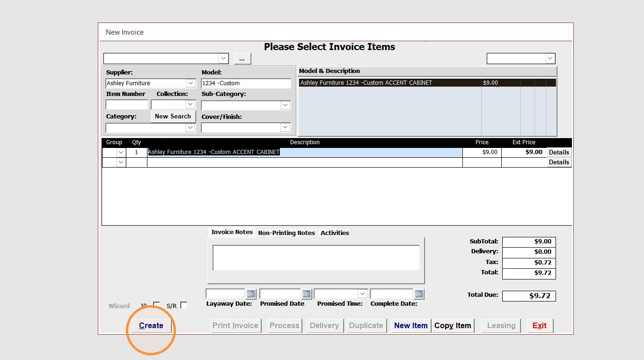Switch to the Non-Printing Notes tab
Image resolution: width=644 pixels, height=360 pixels.
286,233
